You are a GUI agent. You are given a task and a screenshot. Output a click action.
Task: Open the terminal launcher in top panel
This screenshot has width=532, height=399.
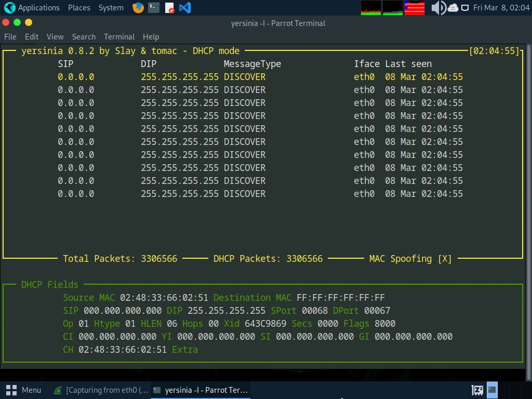[153, 8]
